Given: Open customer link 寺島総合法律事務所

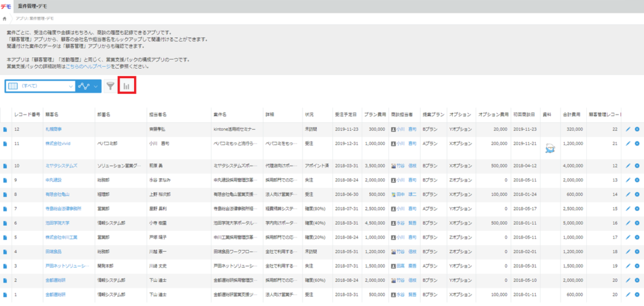Looking at the screenshot, I should pyautogui.click(x=64, y=208).
